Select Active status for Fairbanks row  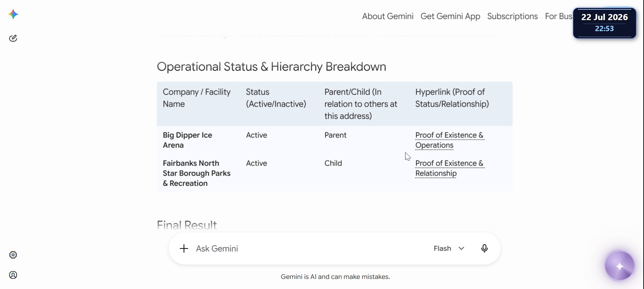point(256,163)
